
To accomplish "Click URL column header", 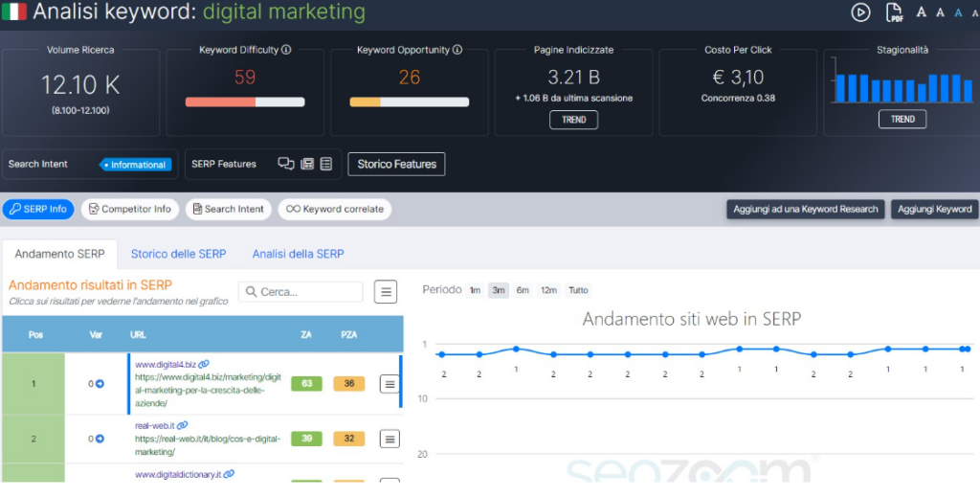I will pyautogui.click(x=138, y=334).
